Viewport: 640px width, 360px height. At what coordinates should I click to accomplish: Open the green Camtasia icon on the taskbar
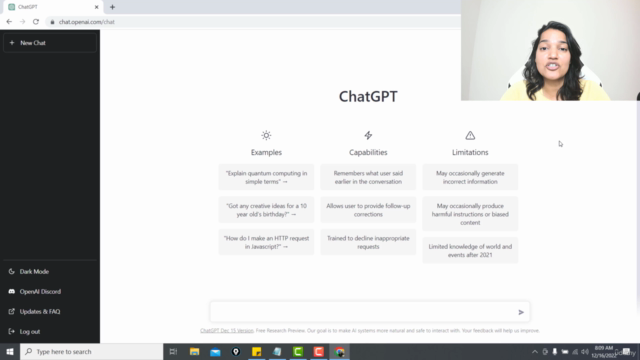pyautogui.click(x=298, y=351)
